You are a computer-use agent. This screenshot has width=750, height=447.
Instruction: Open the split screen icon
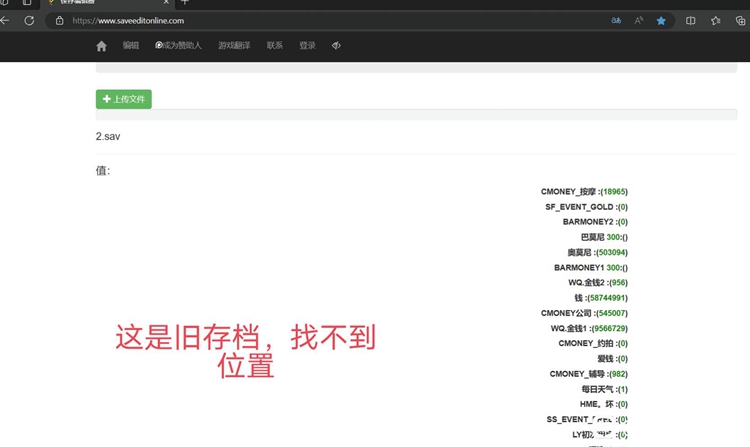click(x=691, y=20)
